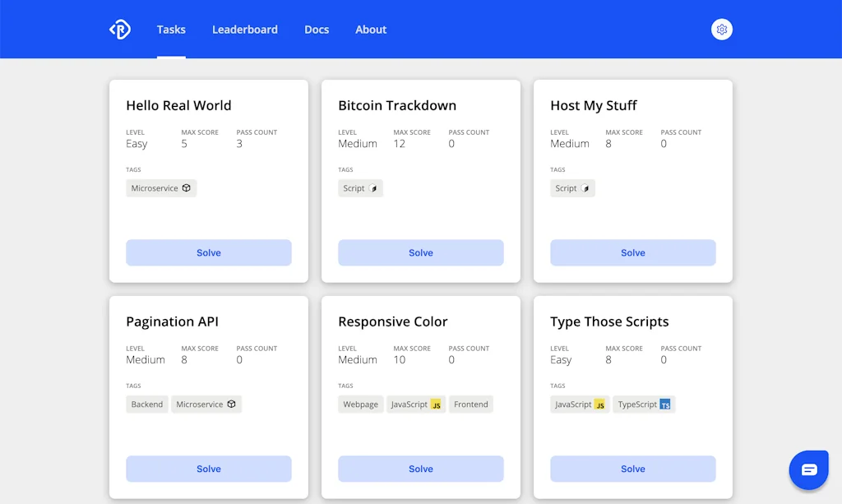Select the TypeScript tag on Type Those Scripts

(644, 405)
